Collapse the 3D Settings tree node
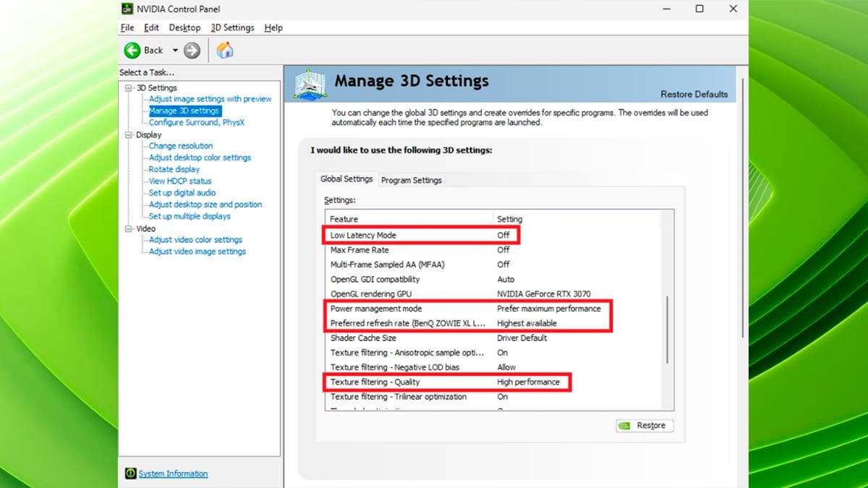The width and height of the screenshot is (868, 488). click(x=129, y=88)
